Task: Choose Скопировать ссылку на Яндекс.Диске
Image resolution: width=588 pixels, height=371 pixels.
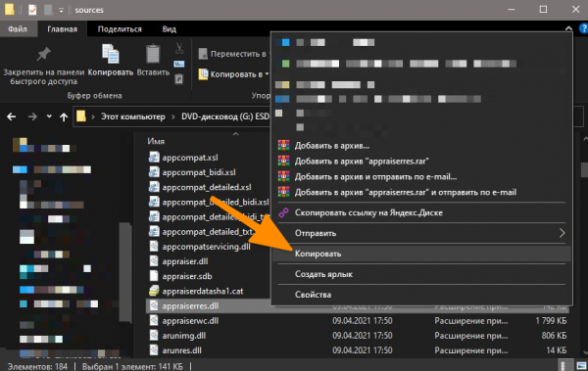Action: coord(368,212)
